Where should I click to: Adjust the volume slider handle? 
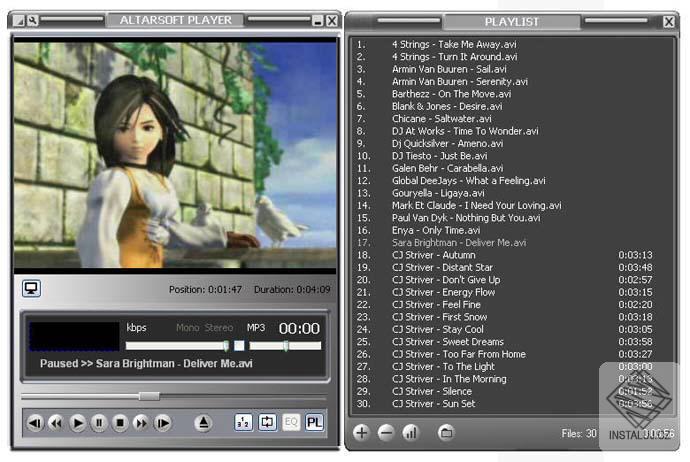pyautogui.click(x=226, y=346)
